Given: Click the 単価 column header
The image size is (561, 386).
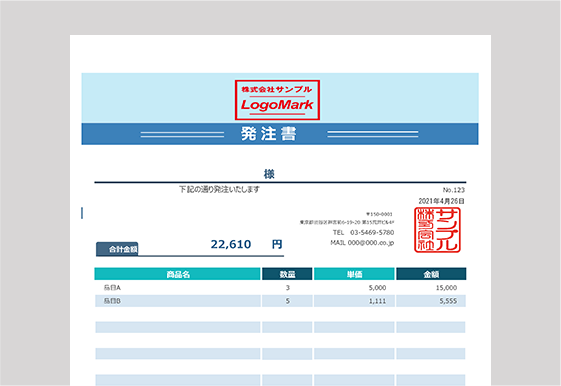Looking at the screenshot, I should click(354, 274).
